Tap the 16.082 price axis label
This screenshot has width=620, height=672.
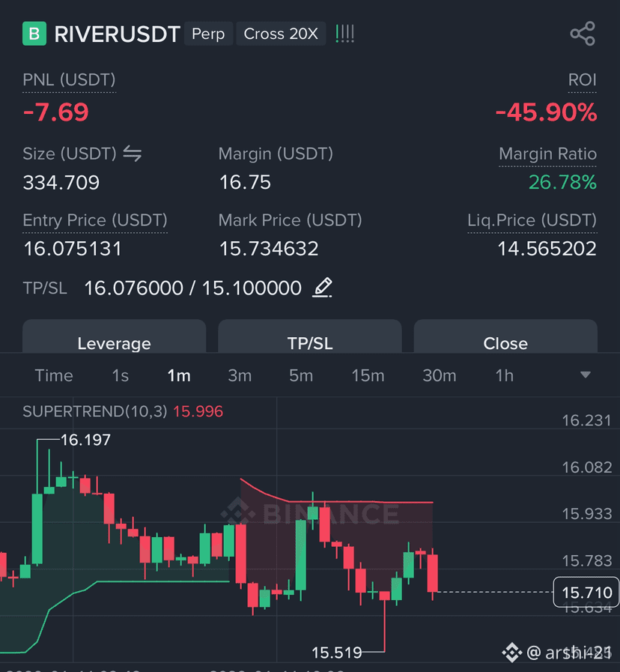click(586, 467)
